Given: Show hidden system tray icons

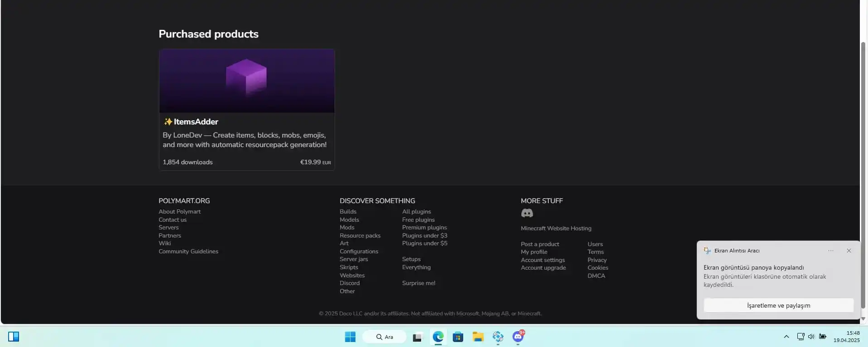Looking at the screenshot, I should [786, 337].
